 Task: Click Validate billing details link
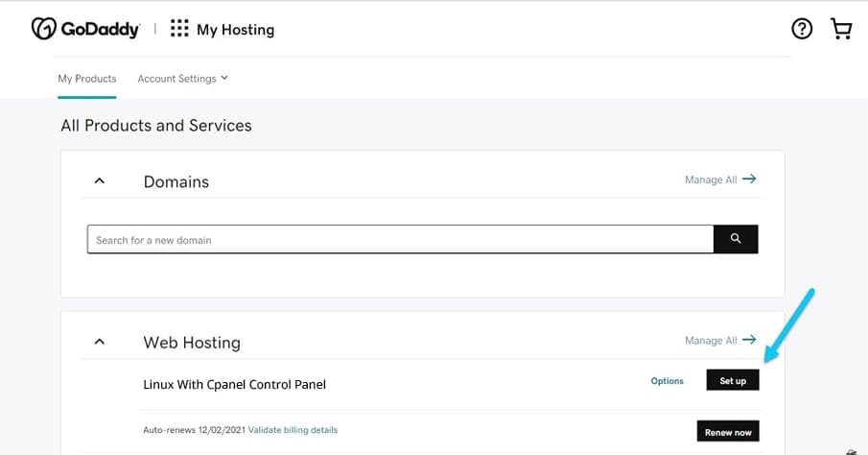pos(293,430)
